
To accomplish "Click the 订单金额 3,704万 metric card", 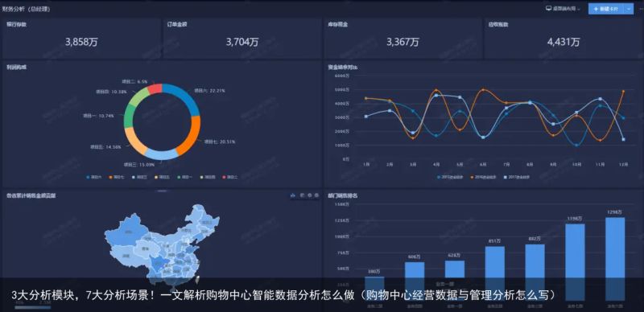I will (x=242, y=39).
